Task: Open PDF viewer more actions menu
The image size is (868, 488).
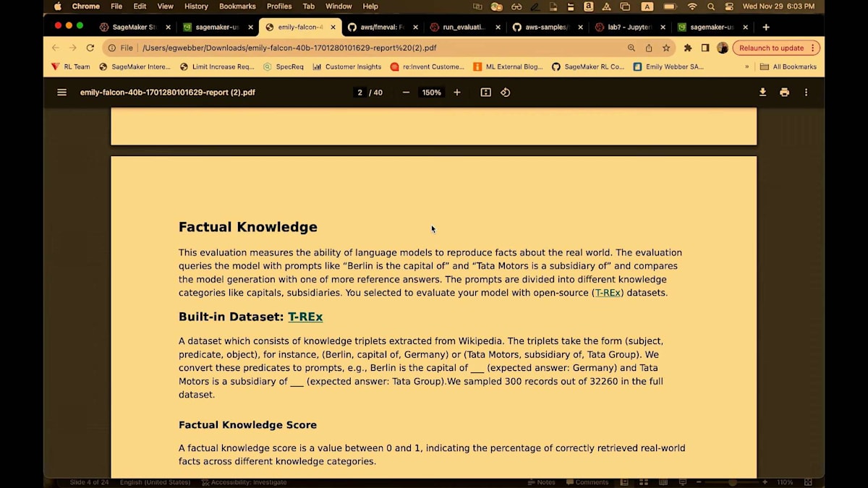Action: click(x=806, y=93)
